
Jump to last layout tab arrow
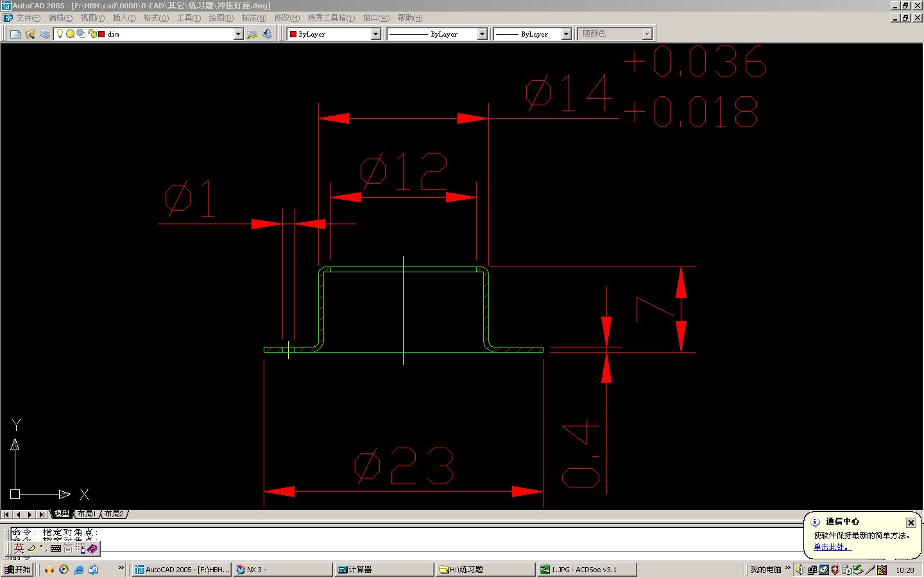(x=42, y=514)
